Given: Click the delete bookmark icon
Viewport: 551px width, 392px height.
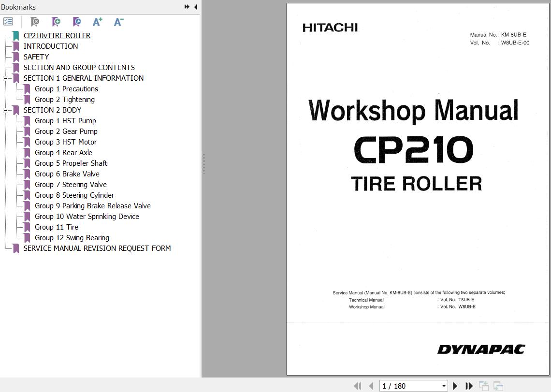Looking at the screenshot, I should (35, 22).
